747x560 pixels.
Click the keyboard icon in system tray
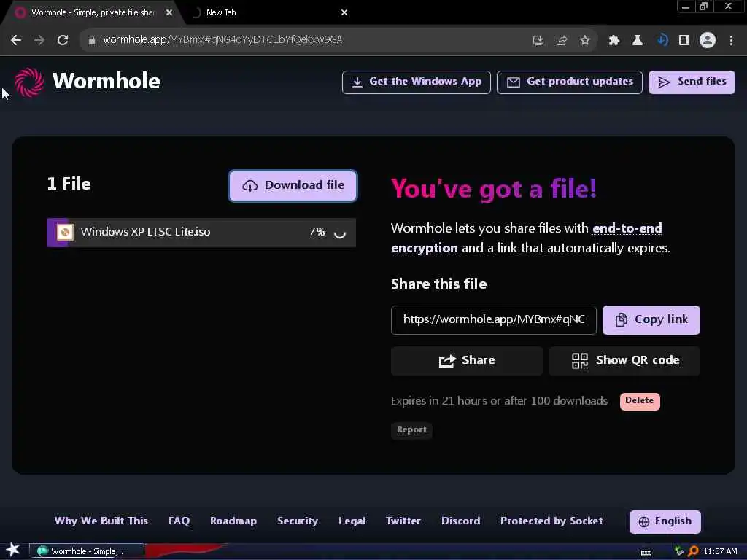coord(646,553)
